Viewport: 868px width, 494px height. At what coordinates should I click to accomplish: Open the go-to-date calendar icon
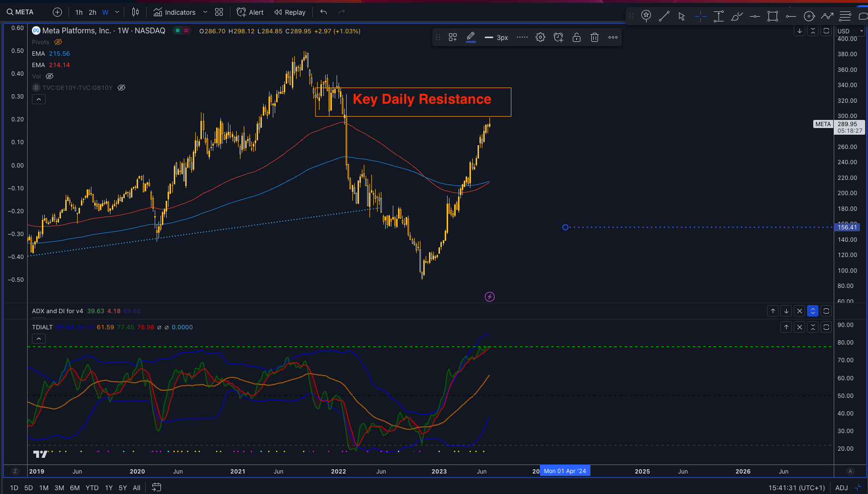pos(156,487)
